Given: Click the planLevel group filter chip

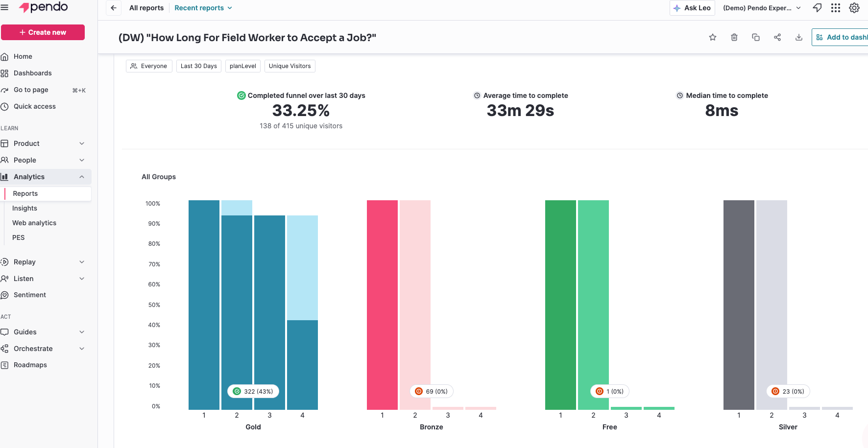Looking at the screenshot, I should (243, 66).
